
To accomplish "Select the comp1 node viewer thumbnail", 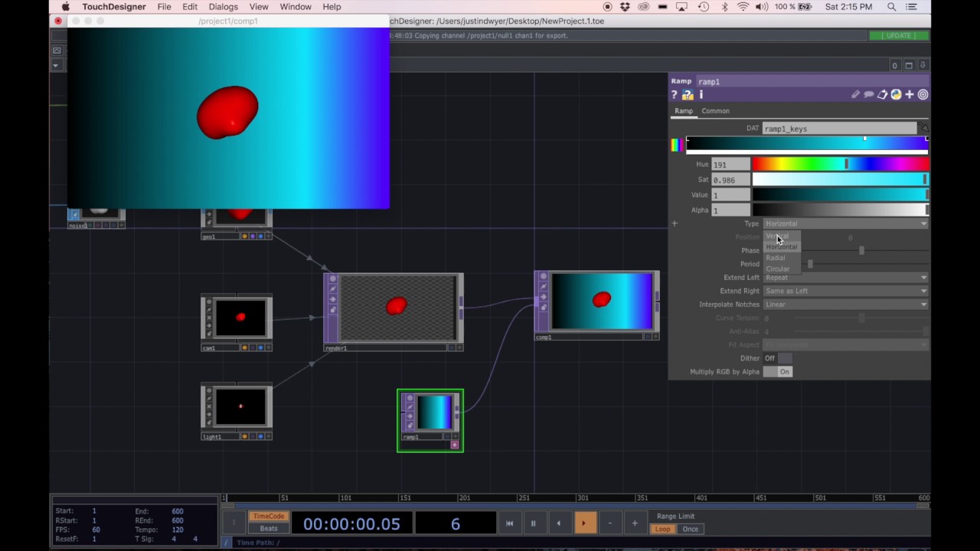I will pos(601,302).
